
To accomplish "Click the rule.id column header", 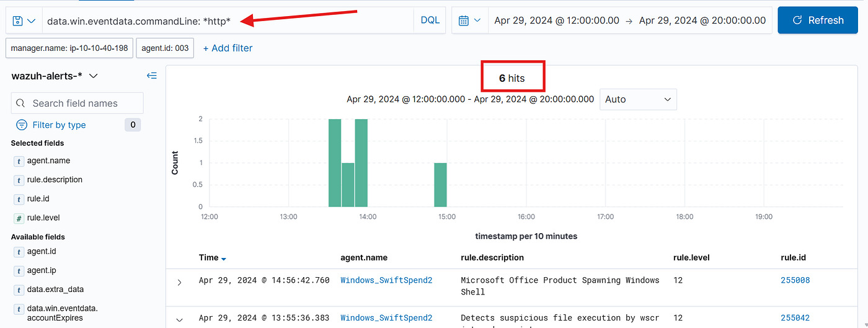I will tap(793, 257).
